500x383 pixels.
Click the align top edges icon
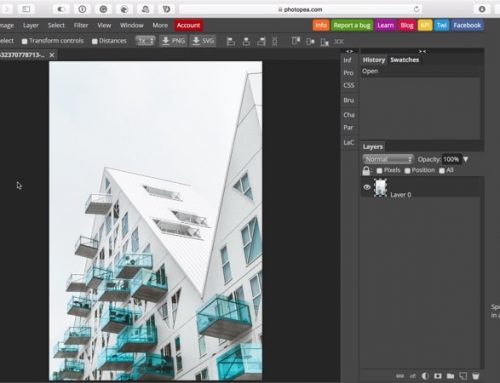tap(295, 41)
